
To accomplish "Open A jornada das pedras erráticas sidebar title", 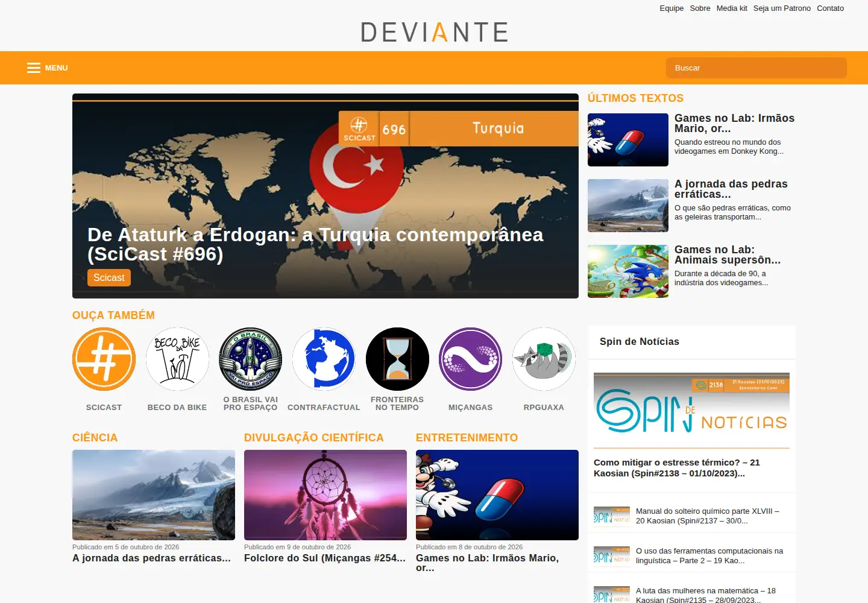I will click(731, 189).
